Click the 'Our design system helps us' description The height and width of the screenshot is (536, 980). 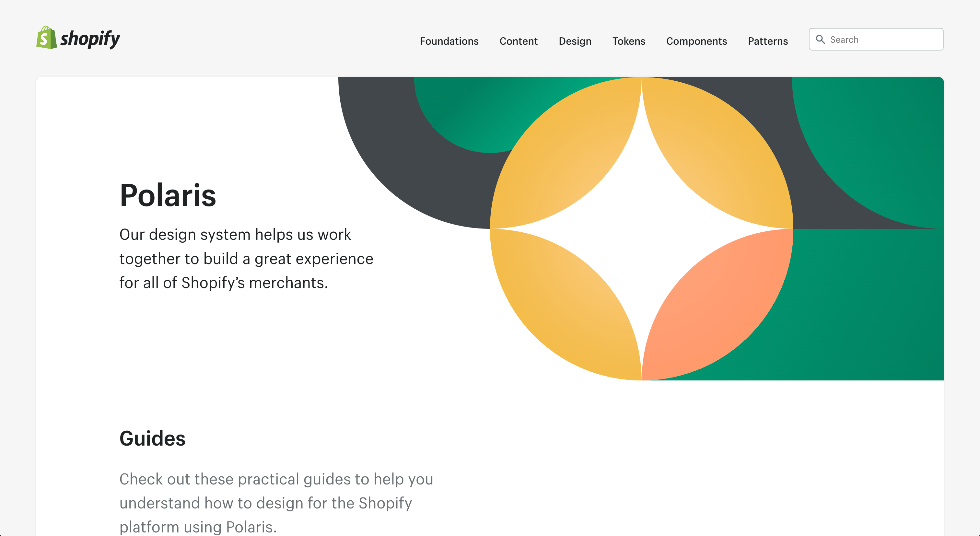(x=246, y=258)
